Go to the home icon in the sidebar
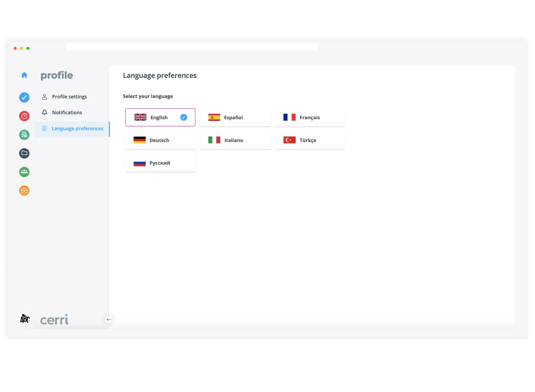 pos(24,75)
